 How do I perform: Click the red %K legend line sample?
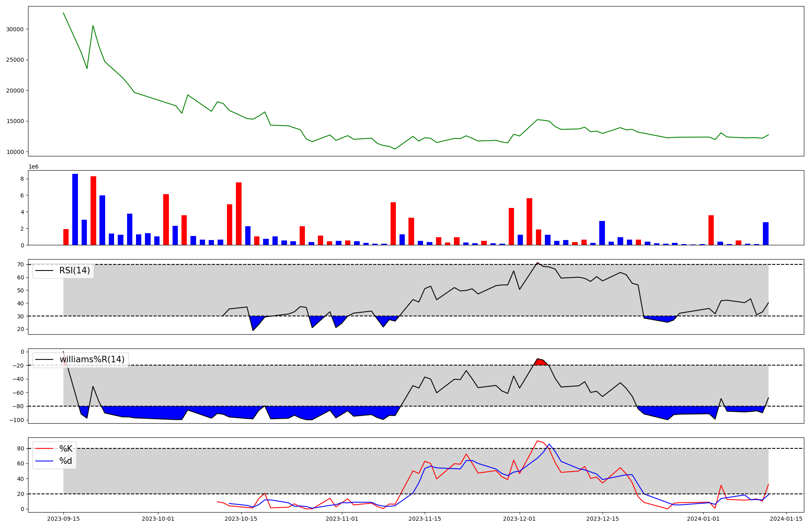point(45,449)
